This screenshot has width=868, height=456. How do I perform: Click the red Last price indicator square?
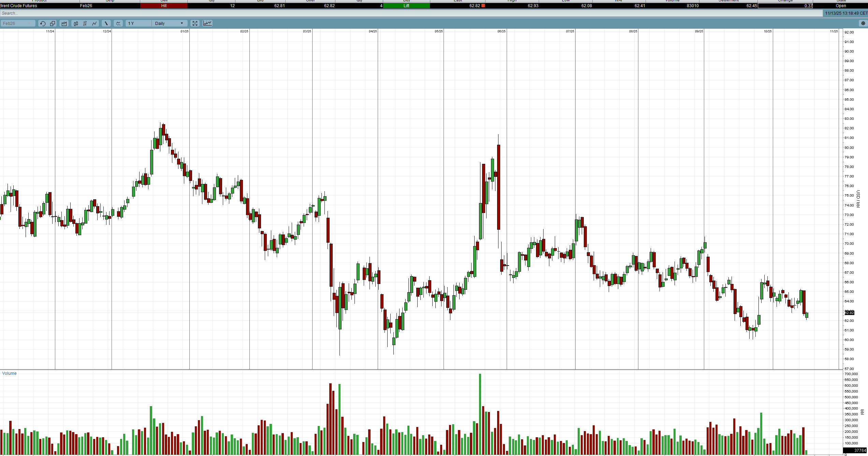(483, 6)
